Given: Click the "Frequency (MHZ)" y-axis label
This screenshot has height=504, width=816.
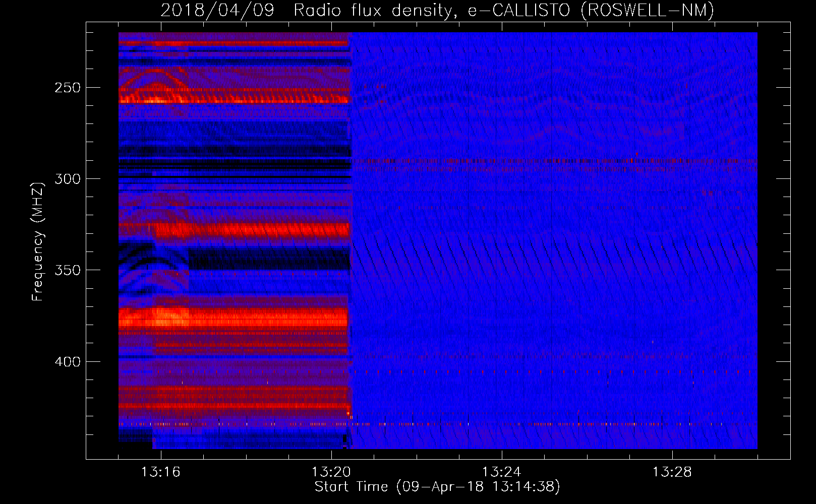Looking at the screenshot, I should click(38, 241).
